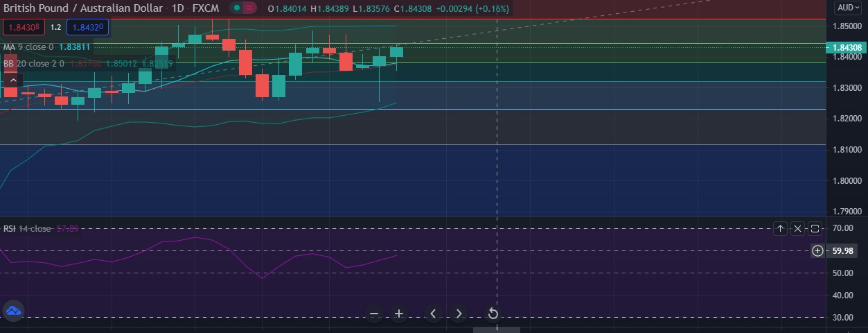Click the 1.80000 price axis label

[847, 181]
